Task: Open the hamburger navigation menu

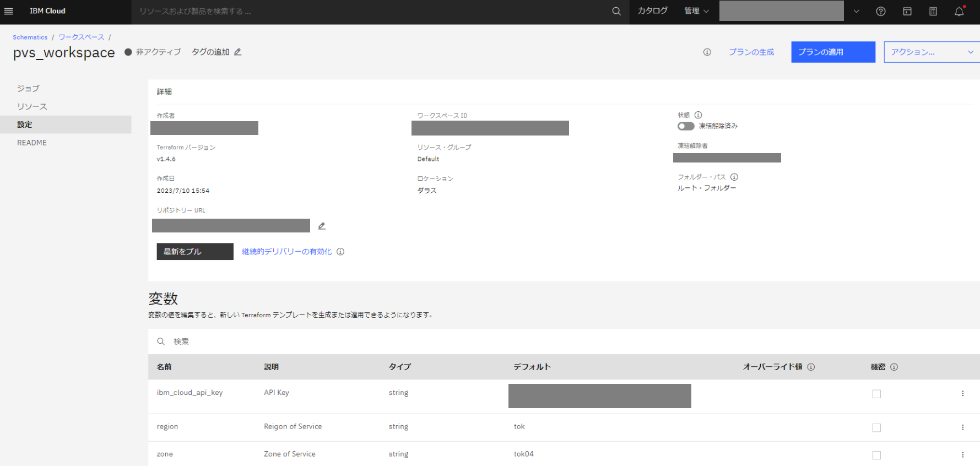Action: [x=9, y=11]
